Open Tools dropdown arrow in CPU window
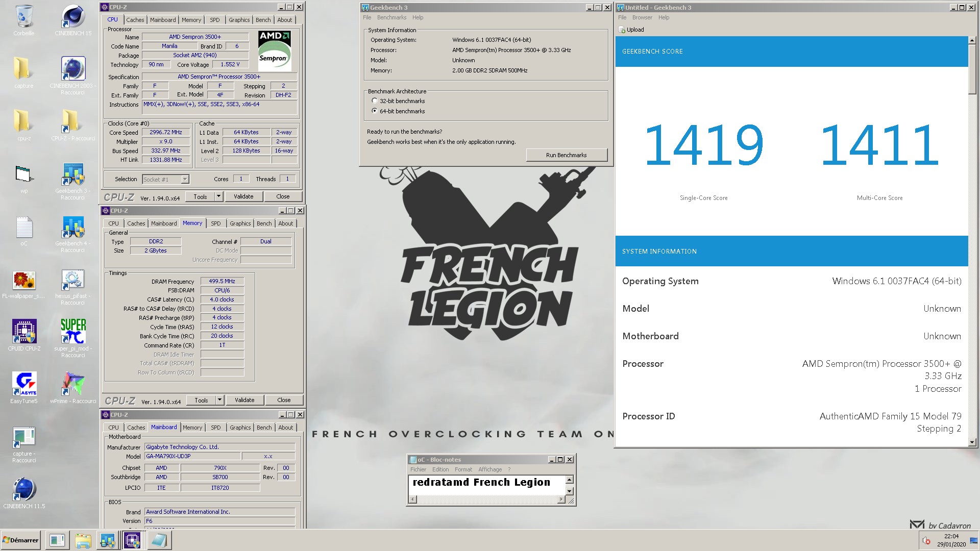This screenshot has width=980, height=551. (x=218, y=196)
